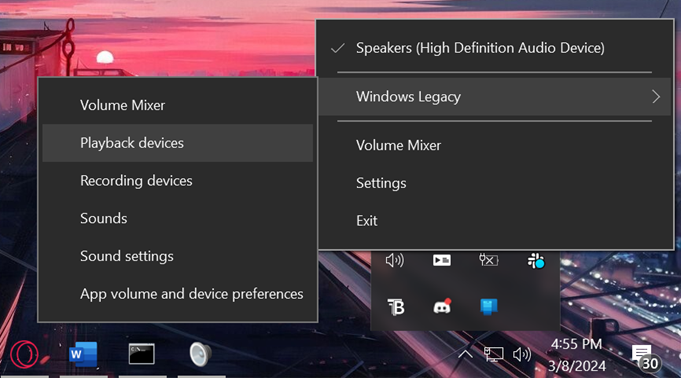Open the notification center with 30 alerts

(646, 358)
